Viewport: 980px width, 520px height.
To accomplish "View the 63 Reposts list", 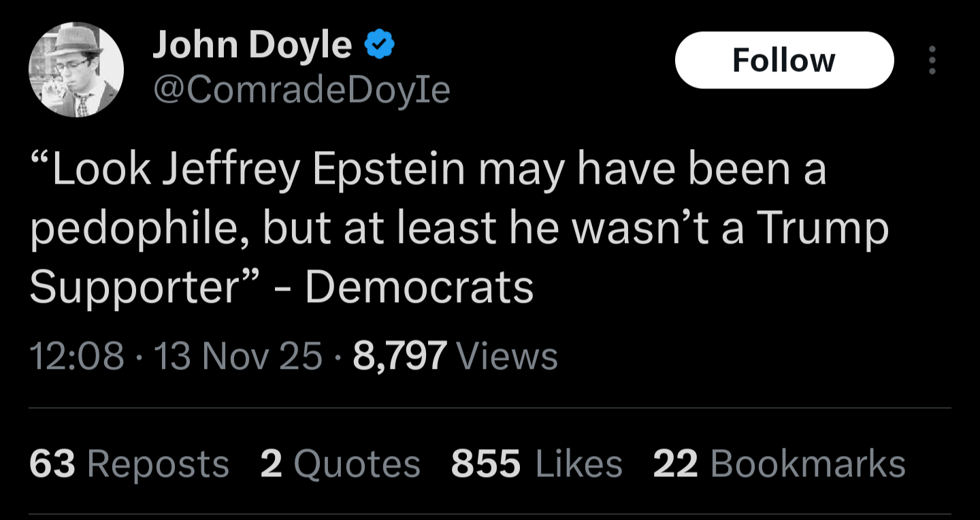I will [x=129, y=464].
